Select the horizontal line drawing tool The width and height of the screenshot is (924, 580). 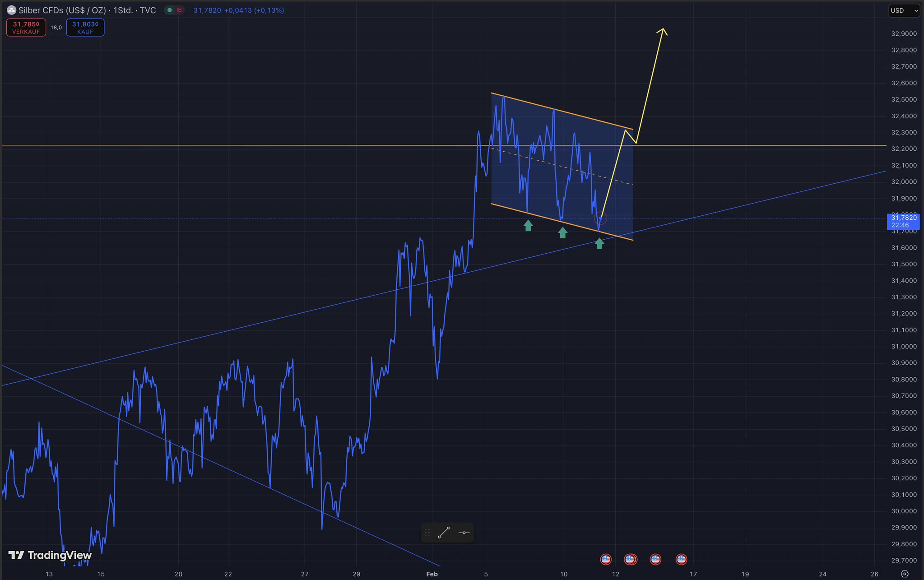coord(464,533)
